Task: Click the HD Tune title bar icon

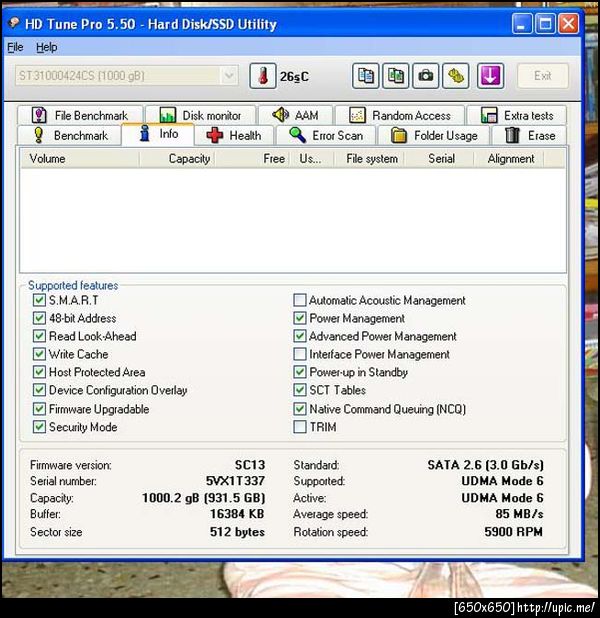Action: (14, 23)
